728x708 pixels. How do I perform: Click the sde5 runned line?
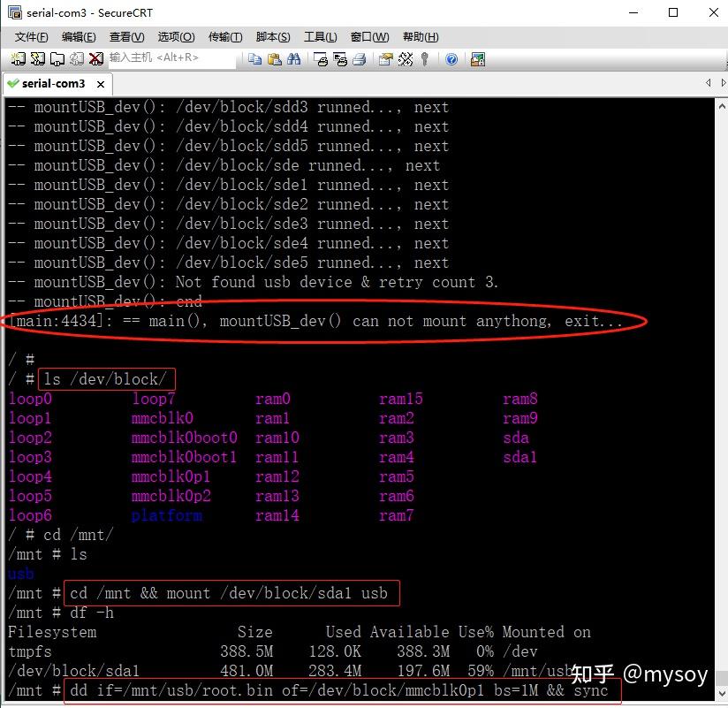click(229, 263)
